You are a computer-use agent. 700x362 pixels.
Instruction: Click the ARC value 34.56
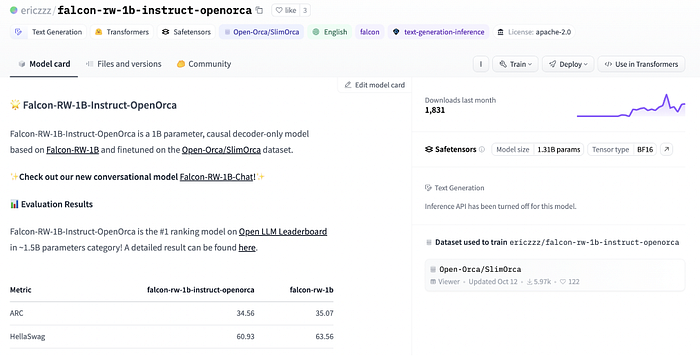click(x=245, y=313)
